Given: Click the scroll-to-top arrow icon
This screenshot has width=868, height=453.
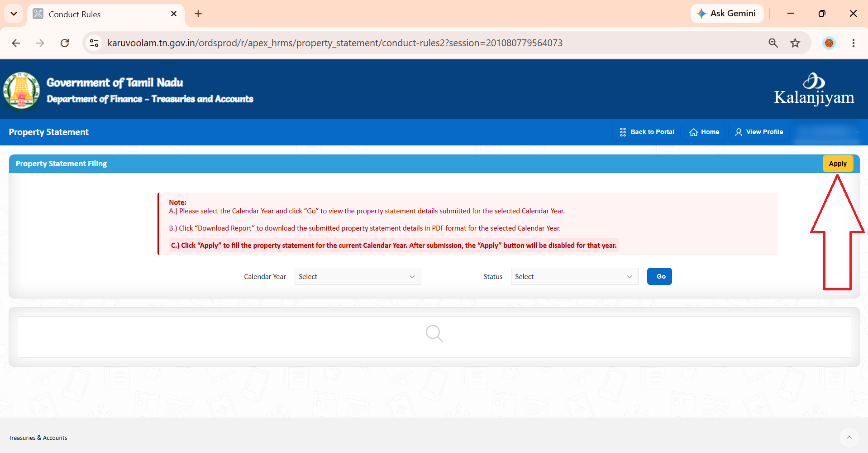Looking at the screenshot, I should 849,438.
